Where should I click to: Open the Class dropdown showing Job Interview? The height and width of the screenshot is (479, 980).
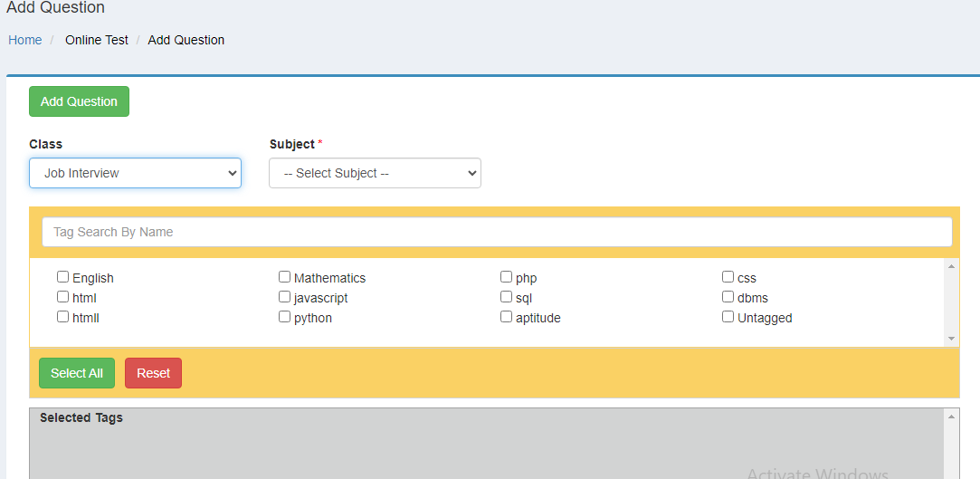(135, 173)
